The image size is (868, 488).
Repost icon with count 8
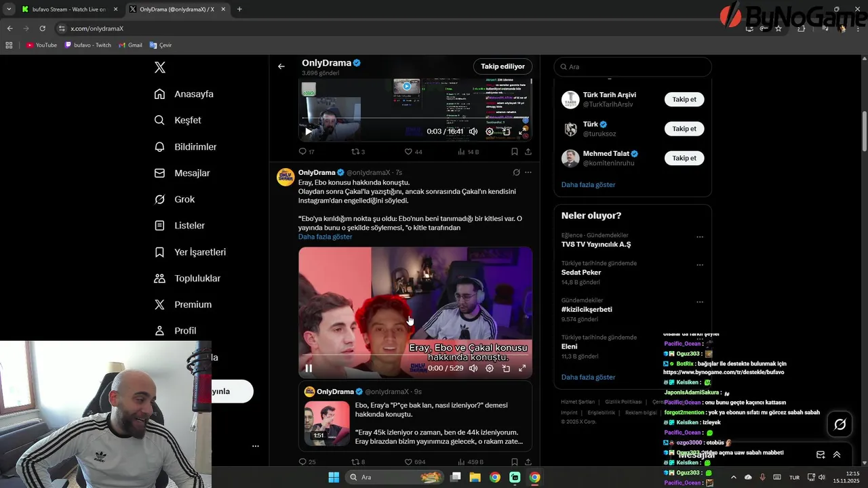355,462
